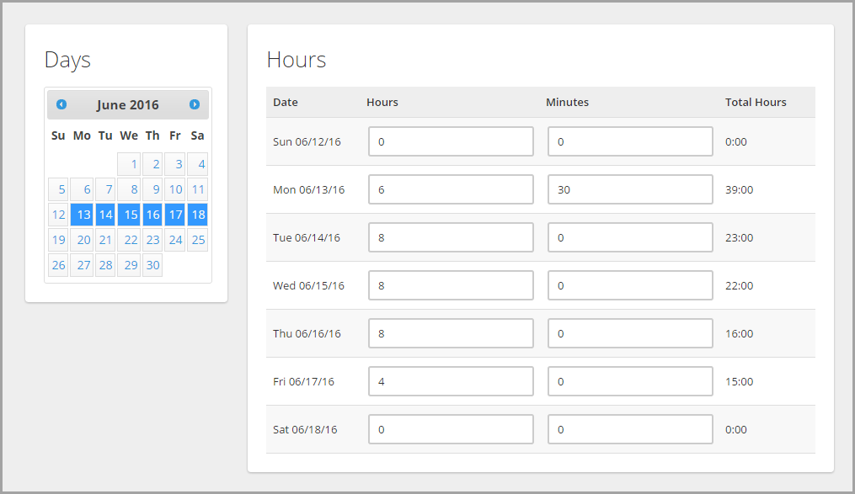The width and height of the screenshot is (855, 494).
Task: Choose June 26 calendar day
Action: [x=58, y=265]
